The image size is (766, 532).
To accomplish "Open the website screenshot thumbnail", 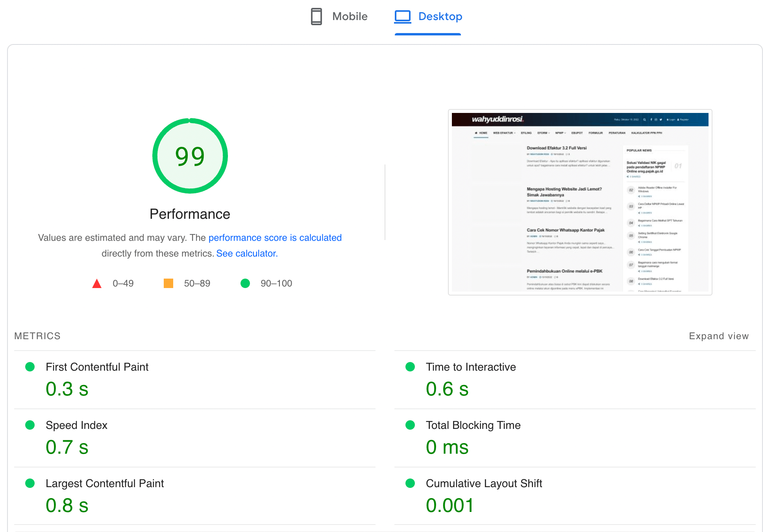I will click(580, 202).
